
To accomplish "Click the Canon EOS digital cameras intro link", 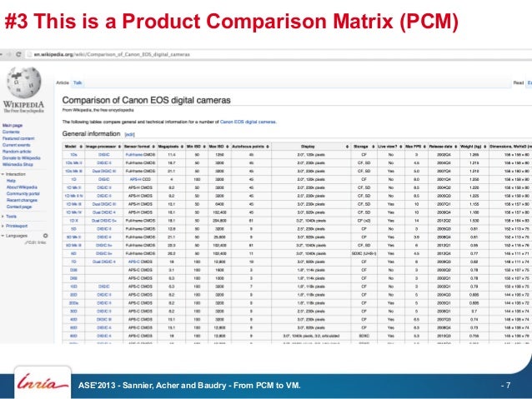I will (248, 122).
